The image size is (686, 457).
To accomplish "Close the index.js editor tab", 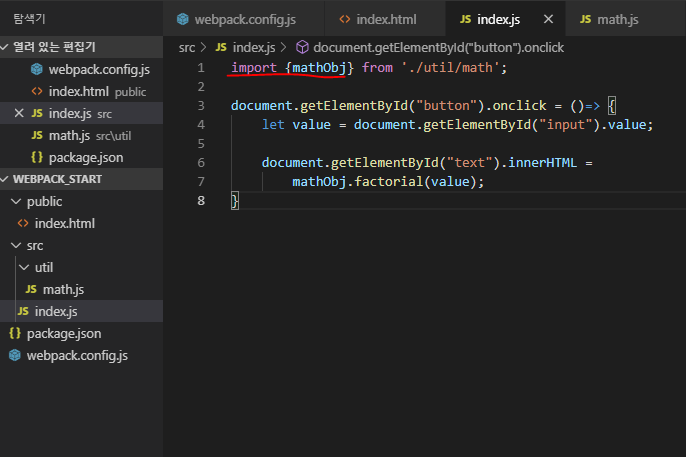I will click(547, 19).
